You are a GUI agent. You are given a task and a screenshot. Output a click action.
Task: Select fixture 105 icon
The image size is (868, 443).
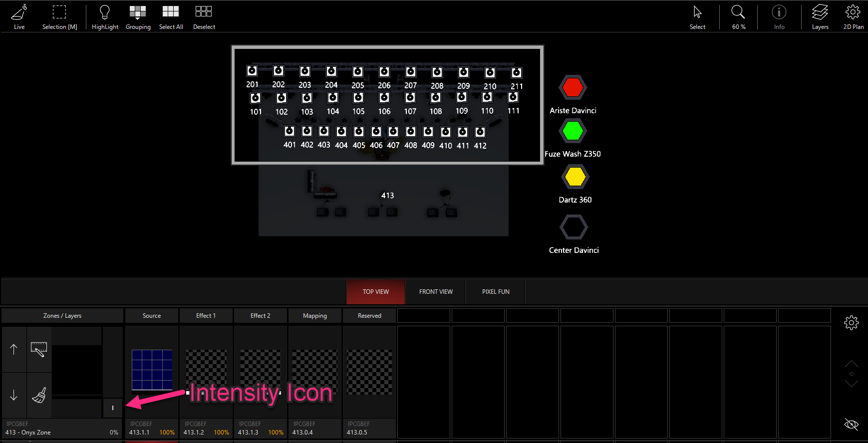(358, 98)
